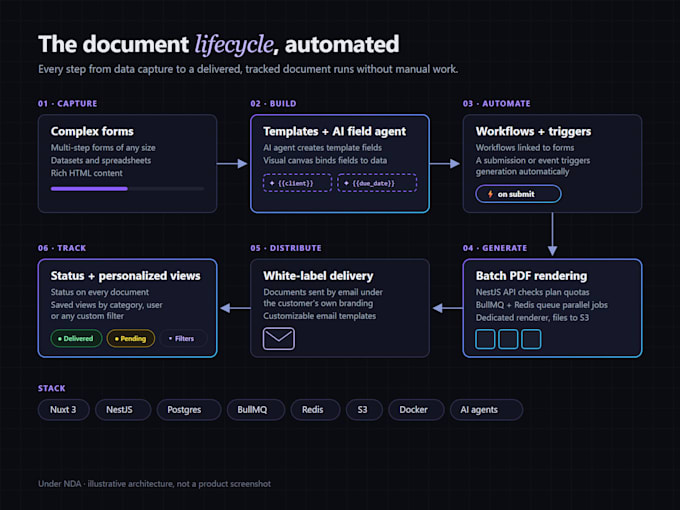Click text 'Dedicated renderer, files to S3'
Screen dimensions: 680x510
point(532,317)
